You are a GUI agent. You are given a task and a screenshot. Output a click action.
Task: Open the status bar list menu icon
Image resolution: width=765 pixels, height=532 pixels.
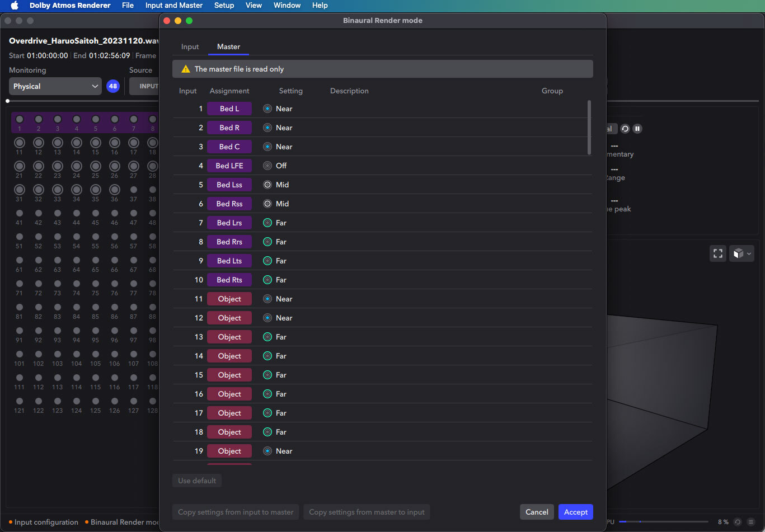pyautogui.click(x=751, y=522)
